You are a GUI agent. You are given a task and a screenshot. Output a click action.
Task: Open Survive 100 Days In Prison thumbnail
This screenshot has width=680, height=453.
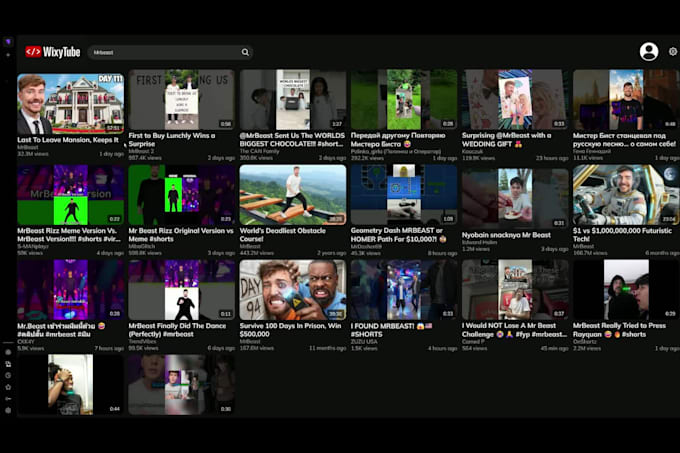pyautogui.click(x=293, y=290)
